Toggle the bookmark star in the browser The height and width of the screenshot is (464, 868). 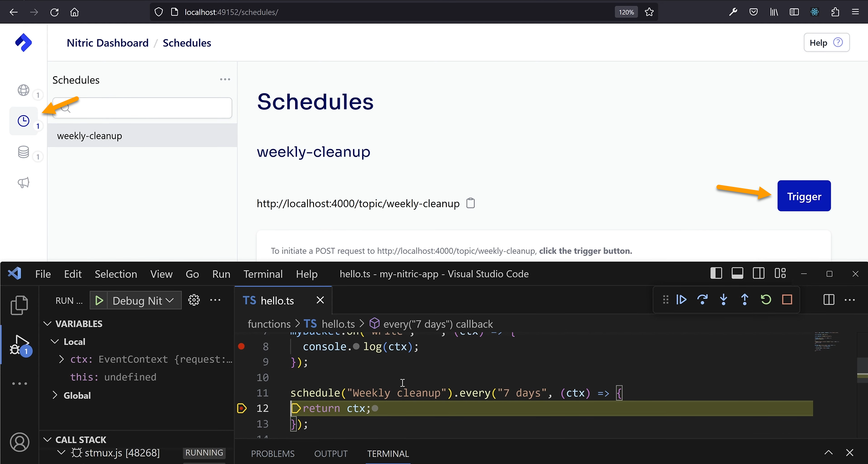(x=649, y=12)
